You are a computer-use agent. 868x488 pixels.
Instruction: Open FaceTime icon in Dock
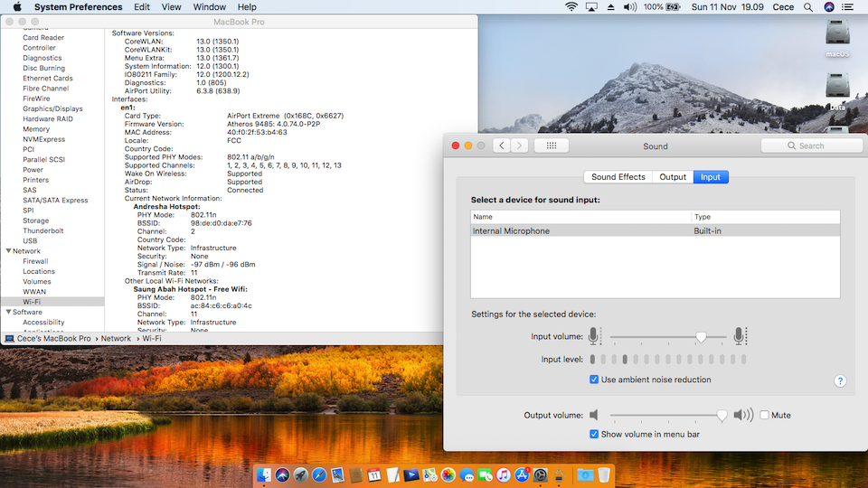pos(485,474)
